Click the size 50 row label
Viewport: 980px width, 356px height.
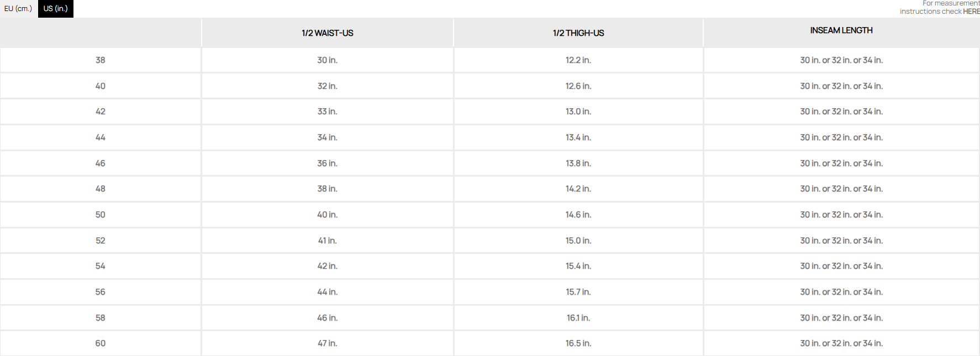tap(100, 215)
